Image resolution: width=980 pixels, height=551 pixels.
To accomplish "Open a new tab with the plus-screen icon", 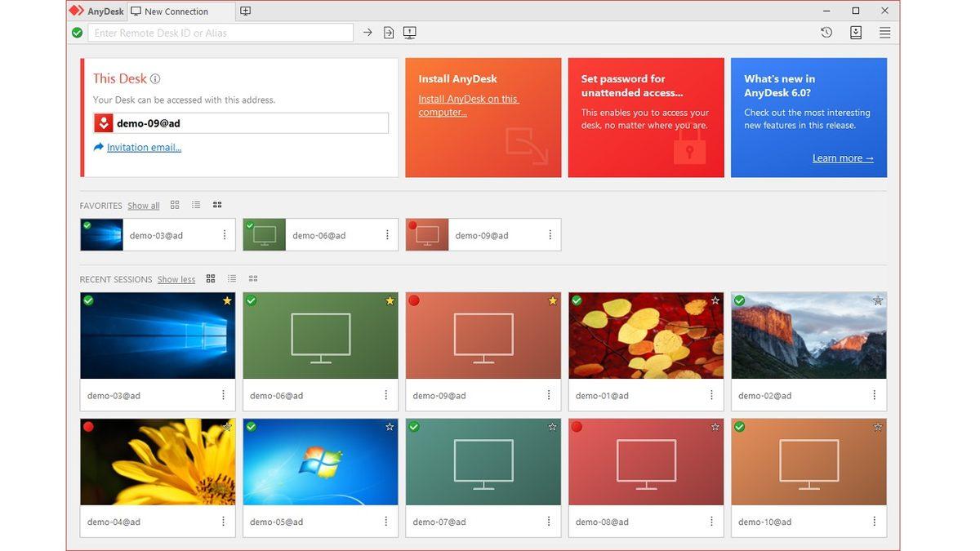I will pyautogui.click(x=245, y=11).
